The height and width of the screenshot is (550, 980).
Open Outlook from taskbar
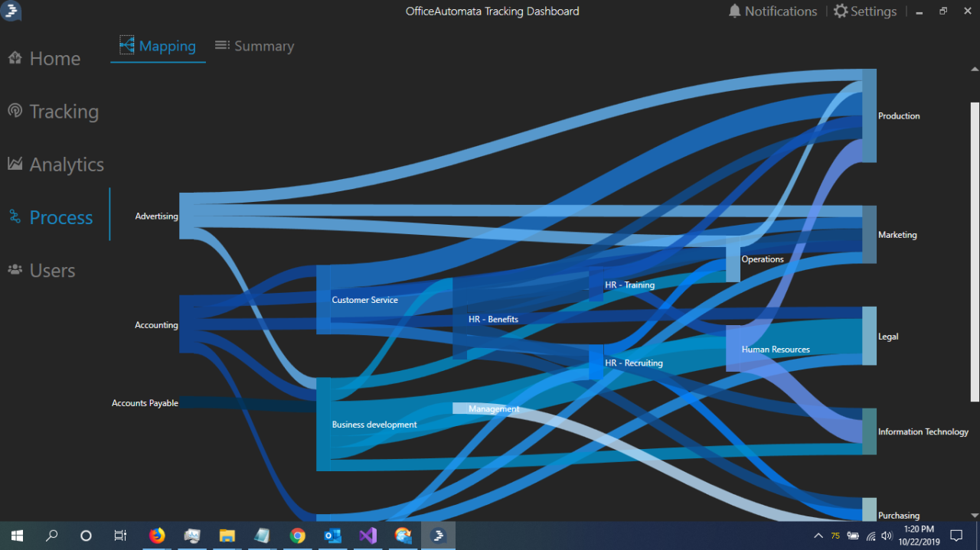click(333, 535)
